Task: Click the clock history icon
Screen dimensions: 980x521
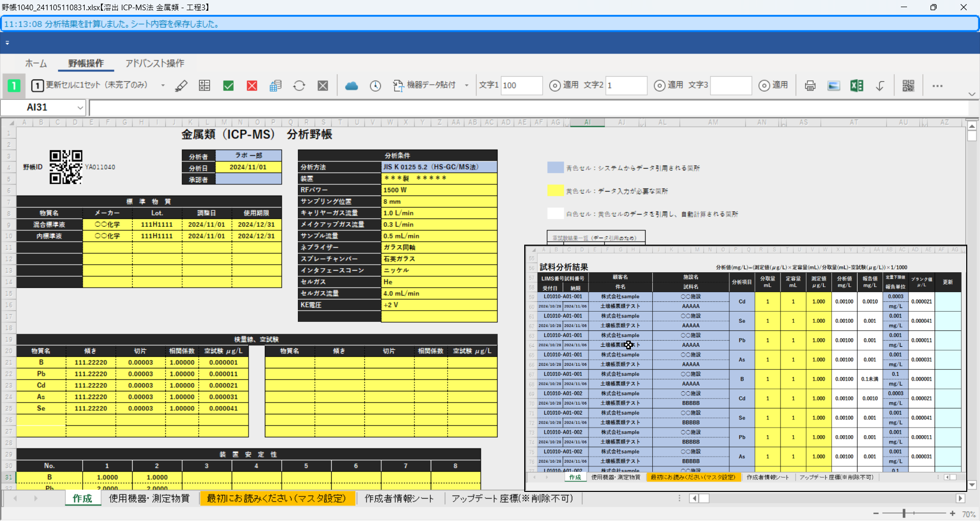Action: click(375, 86)
